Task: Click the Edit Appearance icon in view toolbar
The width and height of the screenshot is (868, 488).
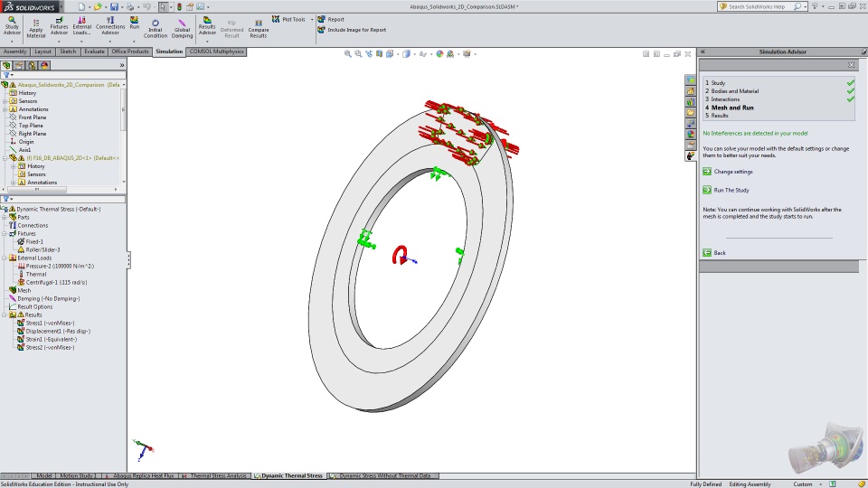Action: [x=439, y=53]
